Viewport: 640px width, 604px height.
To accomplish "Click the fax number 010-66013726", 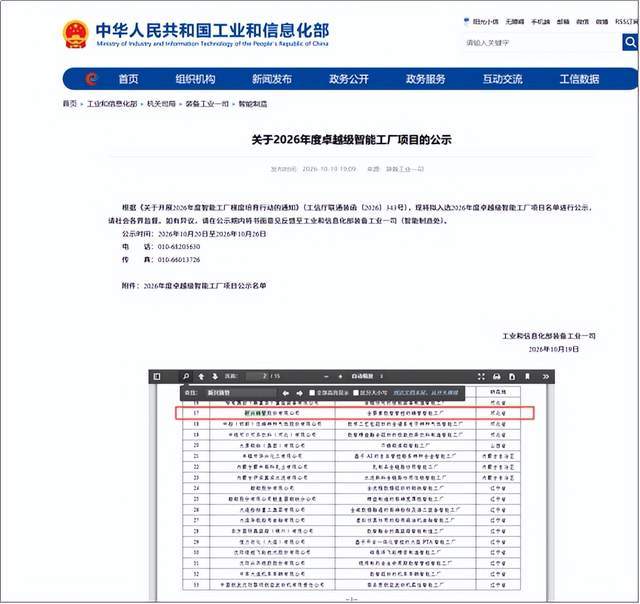I will point(179,260).
